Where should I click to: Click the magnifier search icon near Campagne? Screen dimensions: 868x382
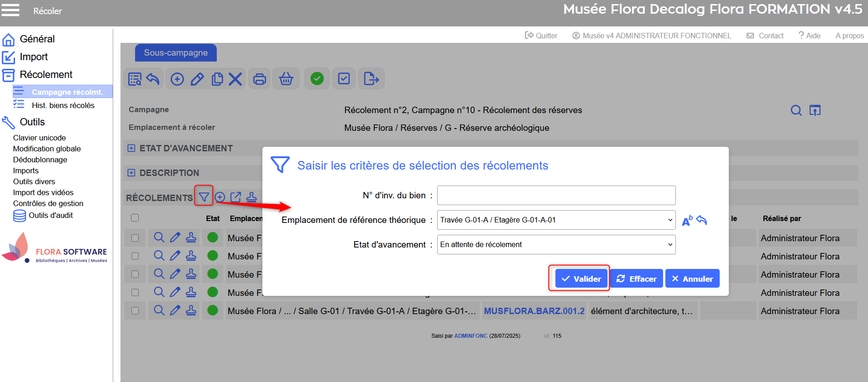point(796,110)
